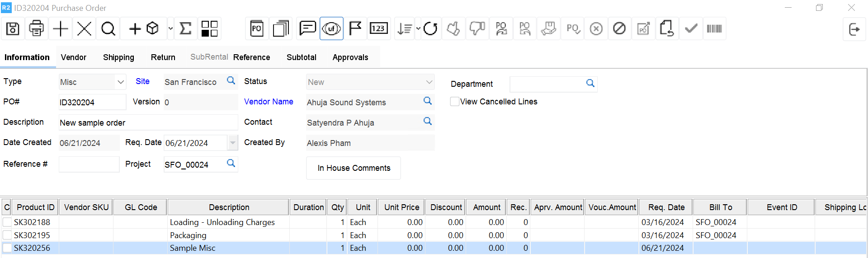Click the Sigma totals icon
Viewport: 868px width, 258px height.
pyautogui.click(x=185, y=29)
